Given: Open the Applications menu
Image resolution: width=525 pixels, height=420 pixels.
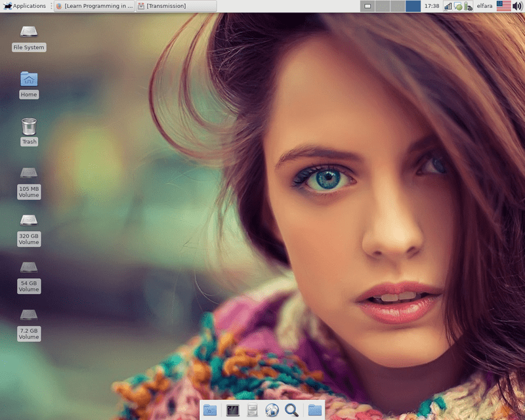Looking at the screenshot, I should click(x=25, y=6).
